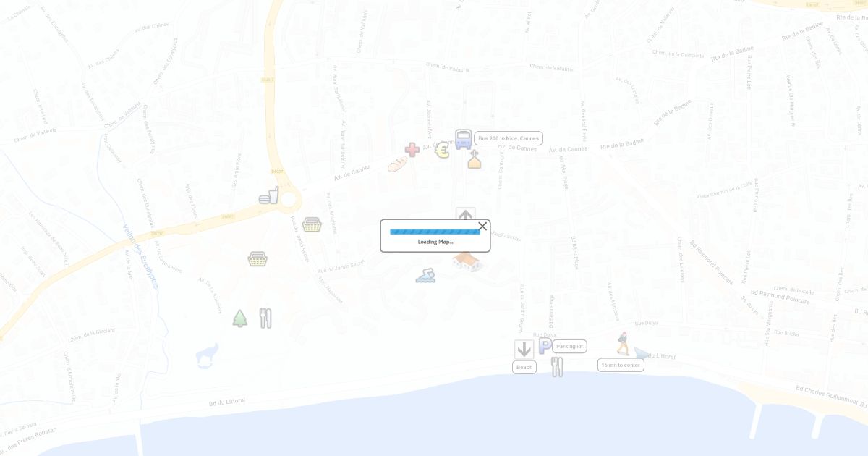The image size is (868, 456).
Task: Close the Loading Map dialog
Action: (x=482, y=227)
